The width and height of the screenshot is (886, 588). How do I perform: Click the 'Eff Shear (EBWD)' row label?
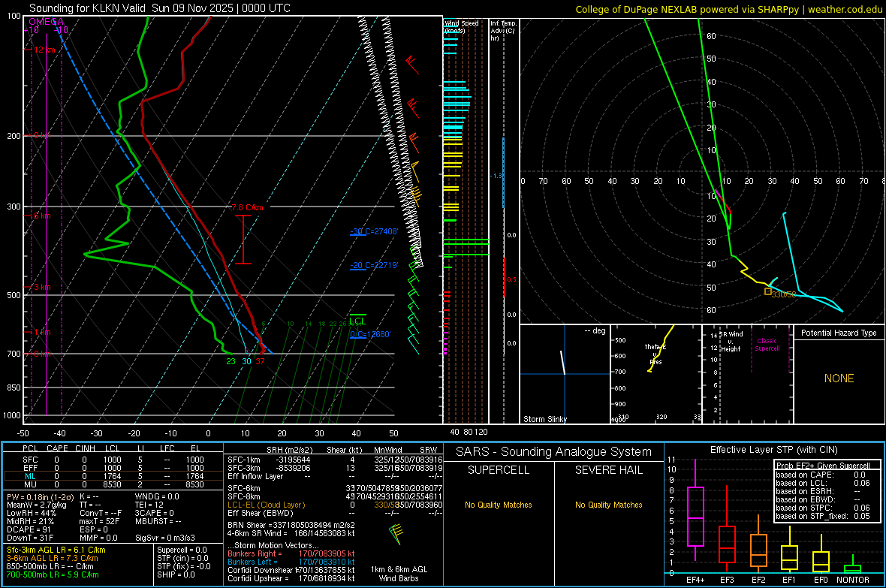261,513
